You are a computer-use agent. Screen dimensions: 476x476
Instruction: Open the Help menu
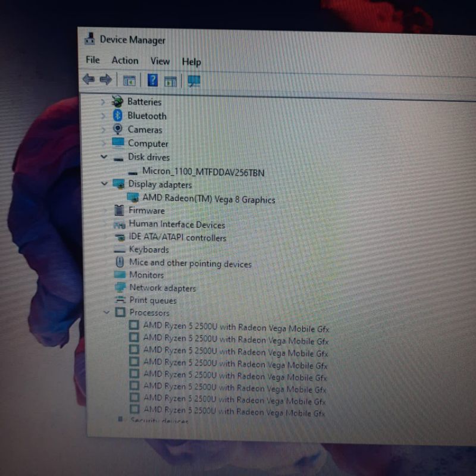pos(191,62)
